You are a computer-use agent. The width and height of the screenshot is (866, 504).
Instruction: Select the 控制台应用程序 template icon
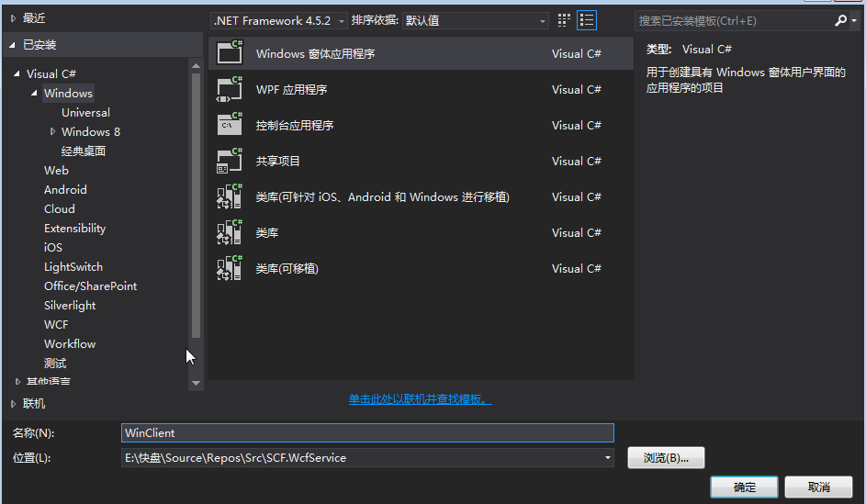[230, 125]
